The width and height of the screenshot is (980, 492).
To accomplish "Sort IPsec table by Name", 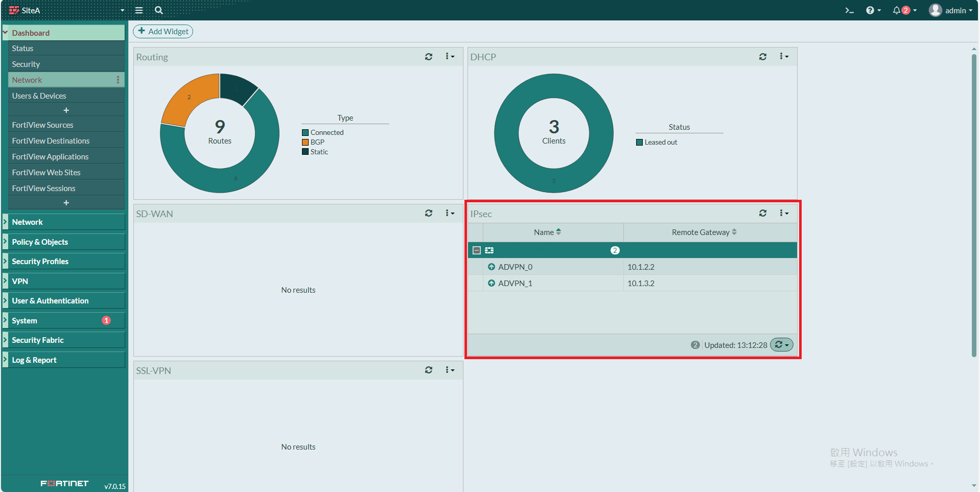I will point(547,232).
